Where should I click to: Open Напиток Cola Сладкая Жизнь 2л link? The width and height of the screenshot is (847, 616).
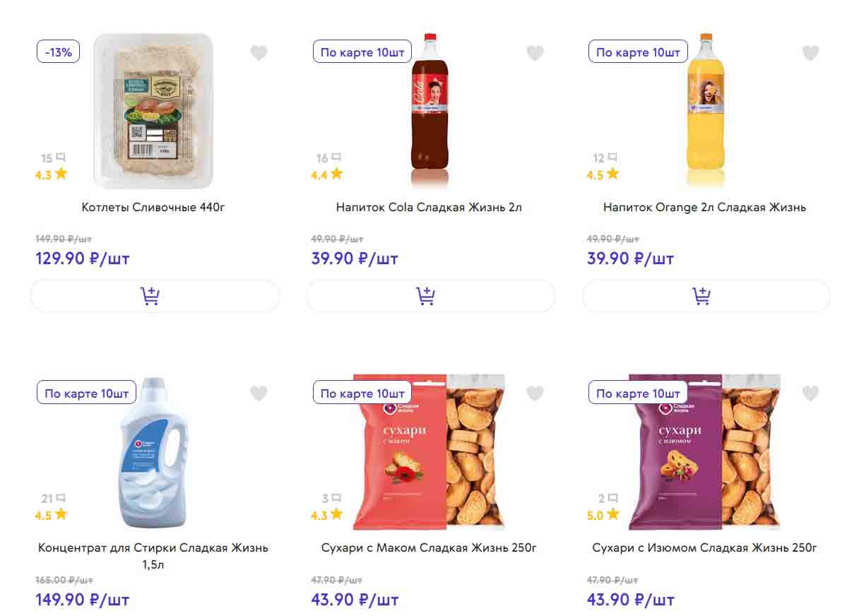pos(429,208)
